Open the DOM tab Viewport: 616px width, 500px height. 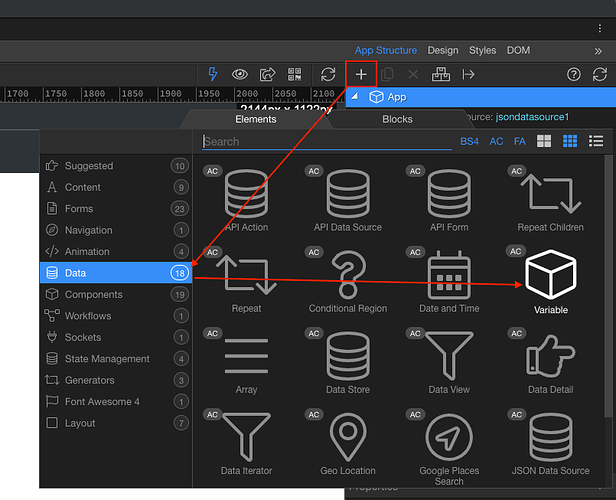518,50
